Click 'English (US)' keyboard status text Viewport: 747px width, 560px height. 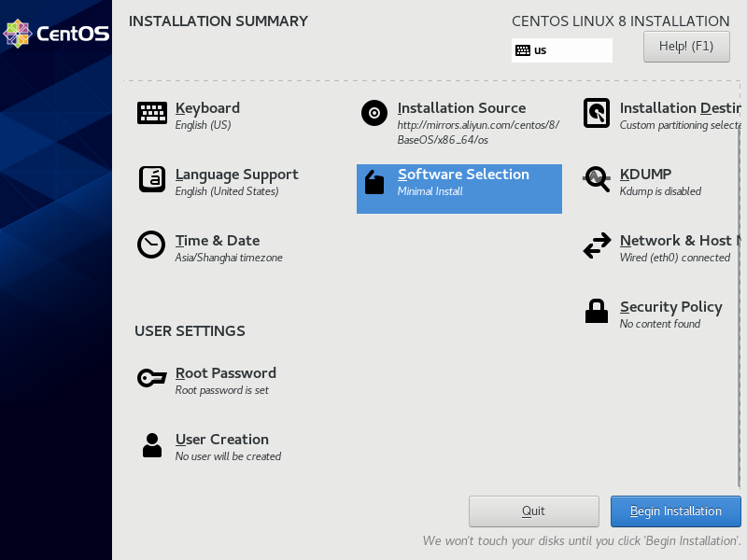(203, 125)
